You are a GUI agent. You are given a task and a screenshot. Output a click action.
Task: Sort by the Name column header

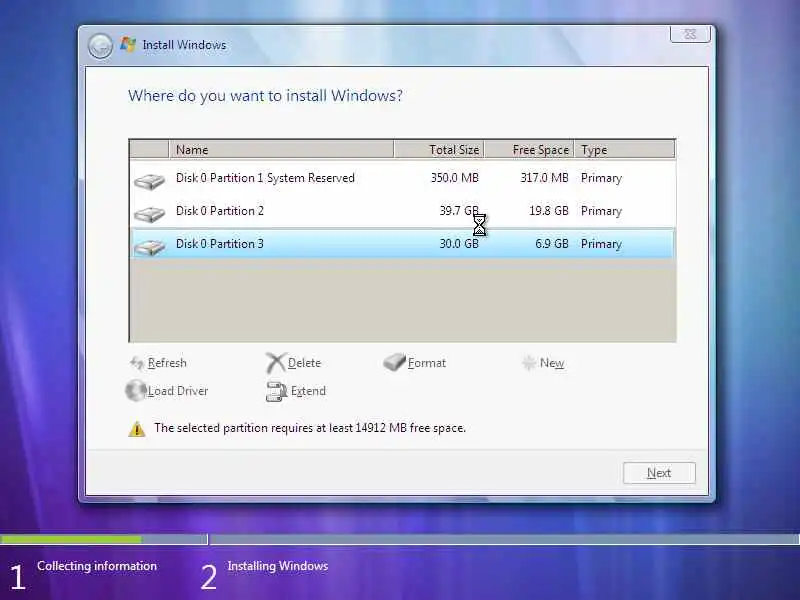click(x=281, y=149)
